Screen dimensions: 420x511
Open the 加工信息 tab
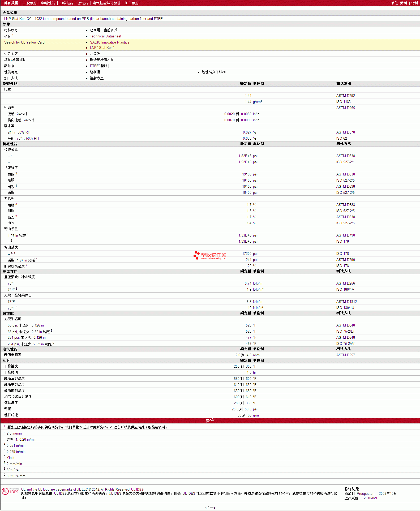coord(132,3)
